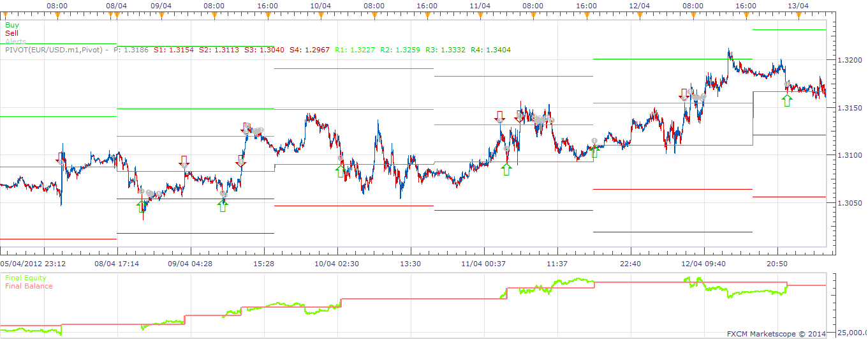Click the Buy legend label
Image resolution: width=868 pixels, height=339 pixels.
12,26
